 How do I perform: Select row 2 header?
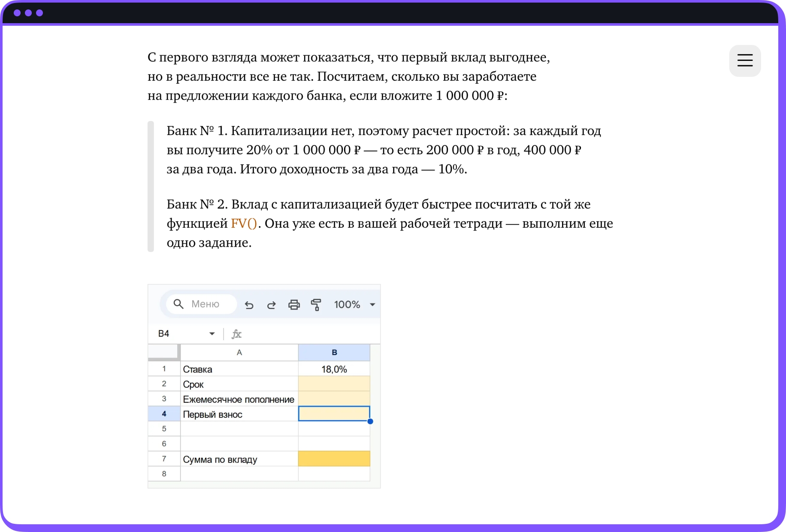(x=164, y=384)
